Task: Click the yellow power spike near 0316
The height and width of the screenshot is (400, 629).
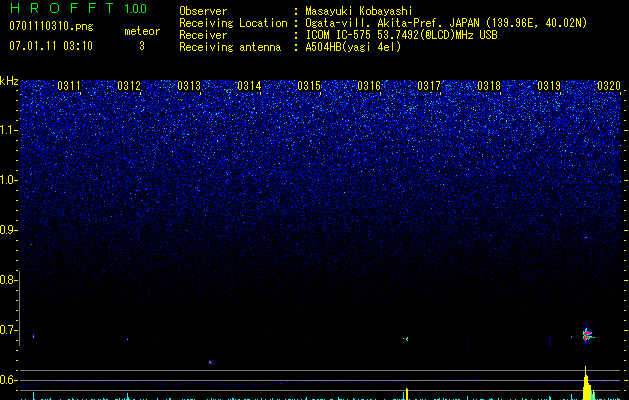Action: coord(407,394)
